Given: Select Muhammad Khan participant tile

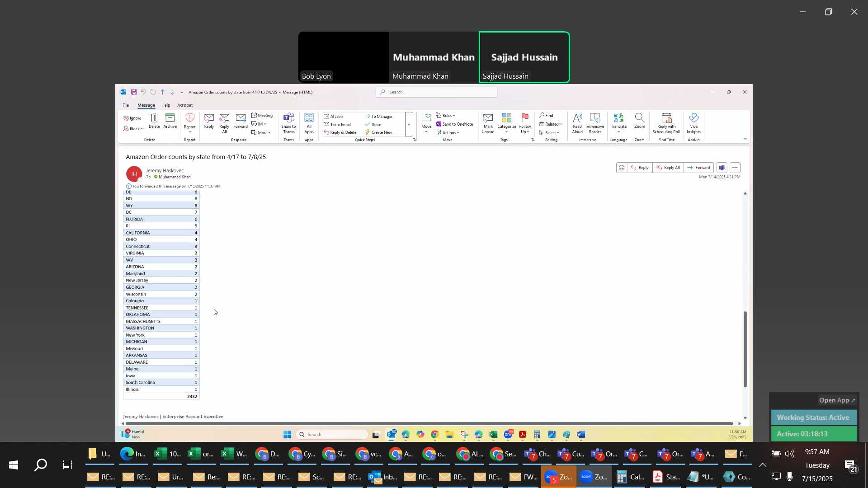Looking at the screenshot, I should pyautogui.click(x=434, y=57).
